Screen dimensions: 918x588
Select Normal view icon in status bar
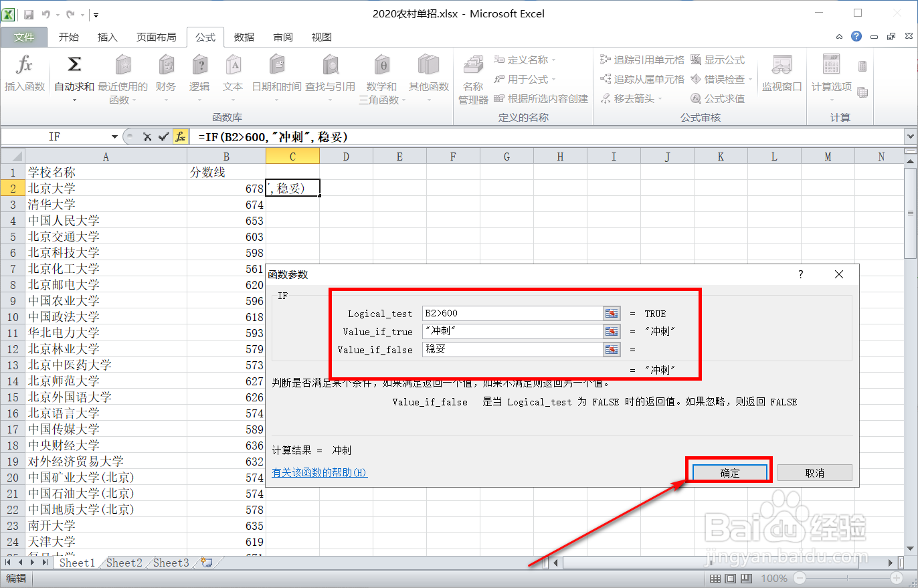(715, 579)
